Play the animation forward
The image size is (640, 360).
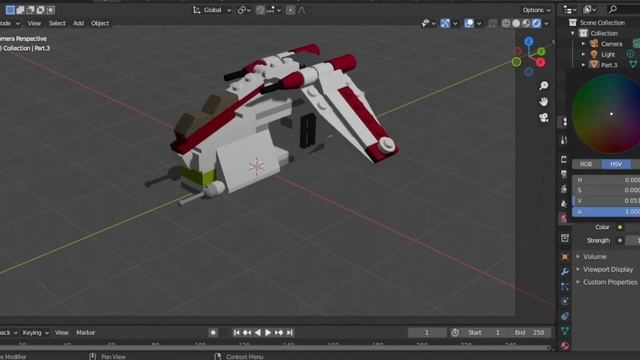[x=268, y=333]
